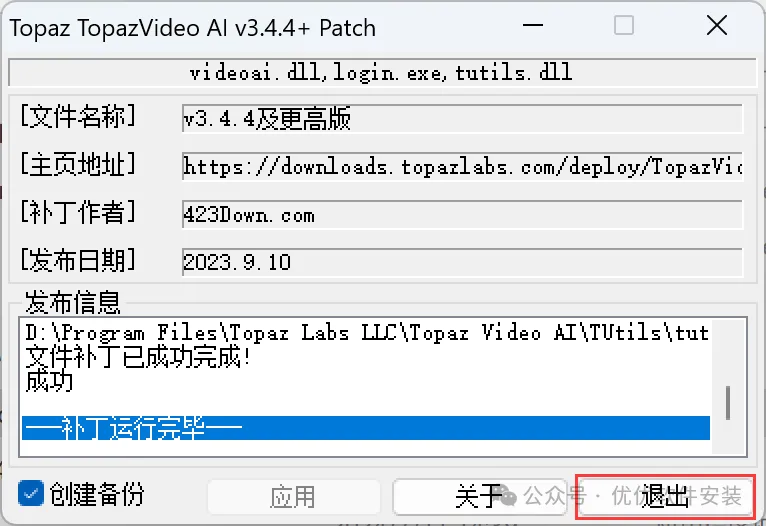Click the 发布信息 group heading
Viewport: 766px width, 526px height.
(73, 302)
